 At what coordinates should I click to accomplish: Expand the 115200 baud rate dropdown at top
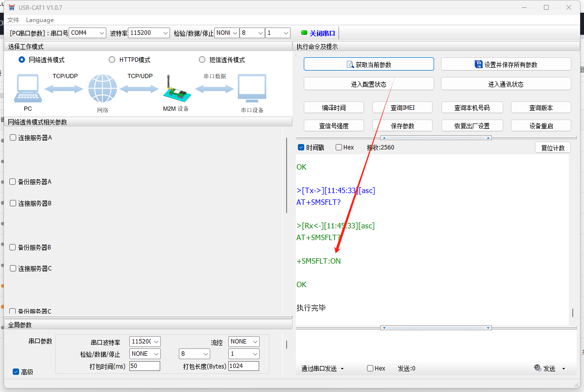[x=148, y=33]
